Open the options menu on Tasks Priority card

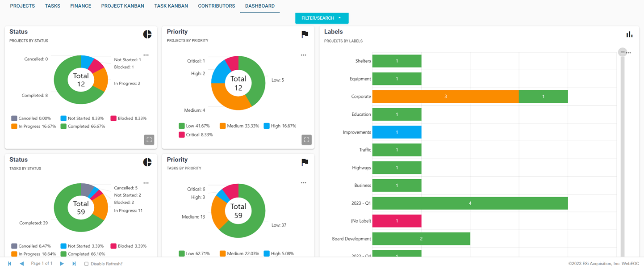point(304,182)
